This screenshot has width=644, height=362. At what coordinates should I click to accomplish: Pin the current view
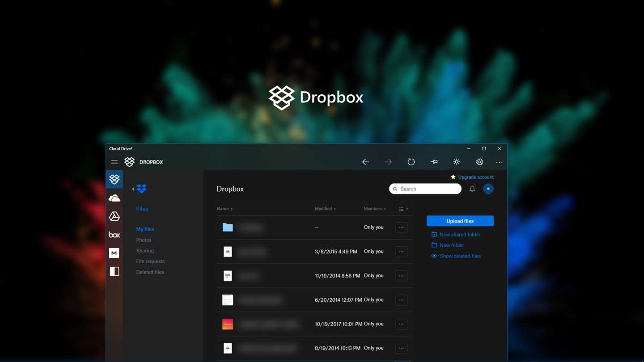pyautogui.click(x=434, y=162)
